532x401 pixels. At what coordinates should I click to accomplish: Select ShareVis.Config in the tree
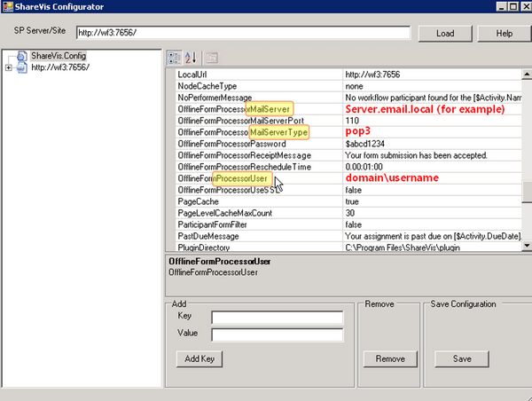59,56
